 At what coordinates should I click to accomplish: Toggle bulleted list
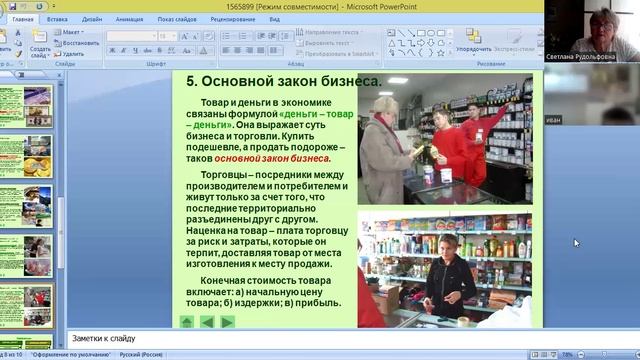pos(226,36)
